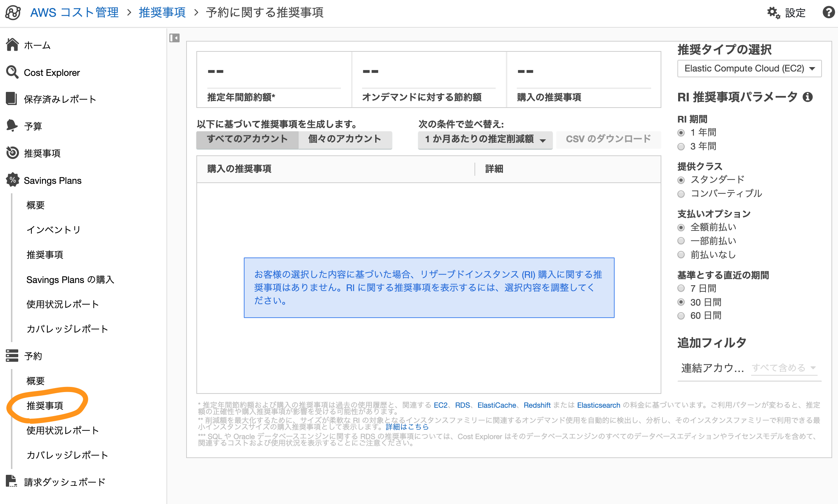This screenshot has width=838, height=504.
Task: Open 概要 under 予約
Action: tap(36, 381)
